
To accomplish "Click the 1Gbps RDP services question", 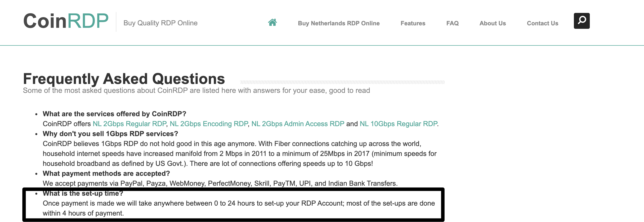I will (x=110, y=134).
